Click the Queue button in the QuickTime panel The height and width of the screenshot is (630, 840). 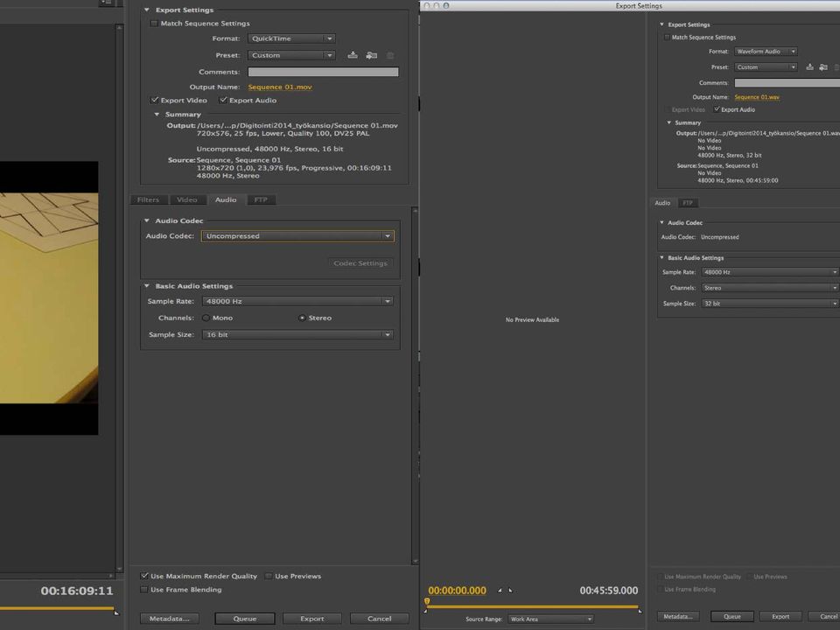(245, 619)
